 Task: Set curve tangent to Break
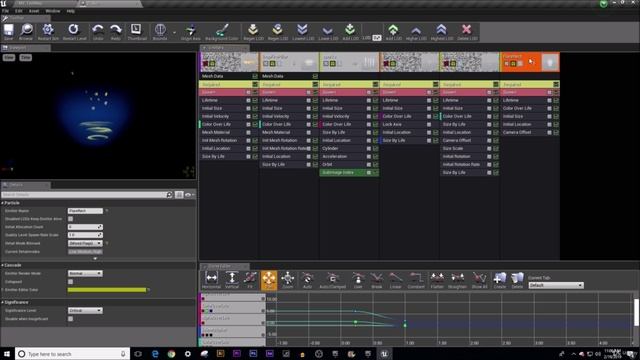[376, 280]
